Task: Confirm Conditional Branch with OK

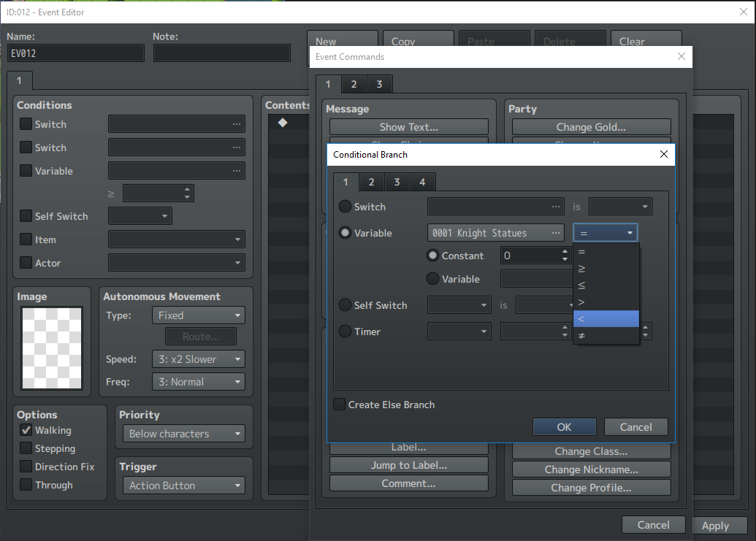Action: [x=564, y=427]
